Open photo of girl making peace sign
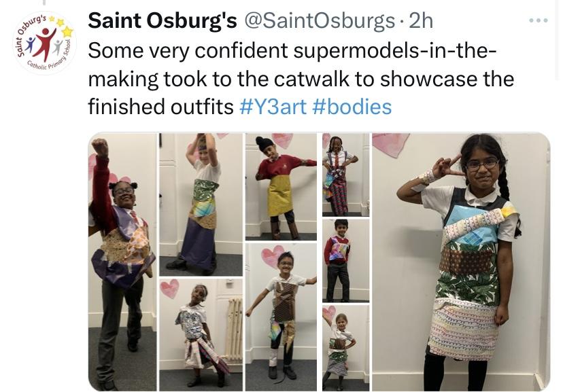563x392 pixels. (x=462, y=262)
